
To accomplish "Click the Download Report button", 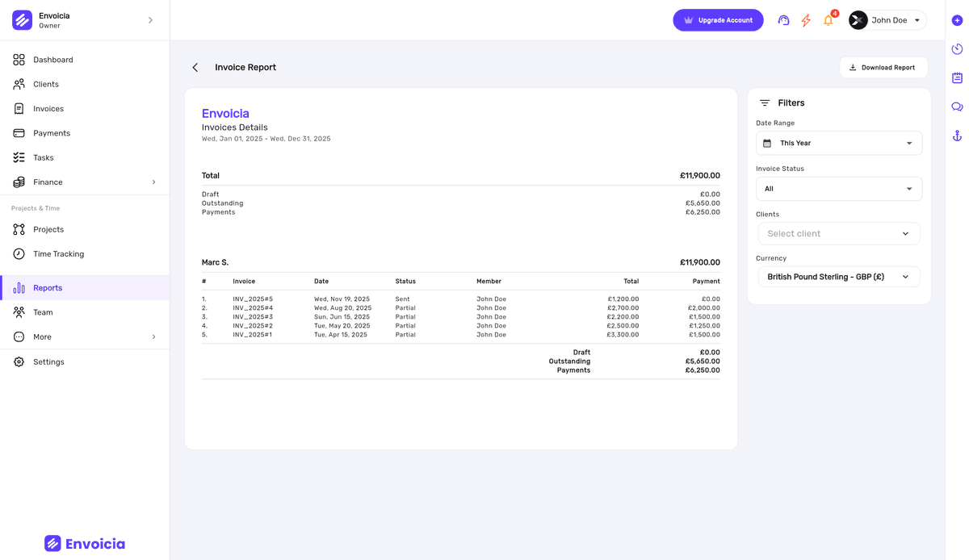I will click(x=883, y=67).
